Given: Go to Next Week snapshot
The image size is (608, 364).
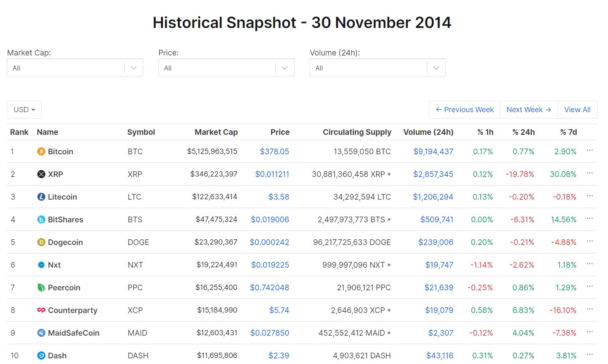Looking at the screenshot, I should [x=529, y=110].
